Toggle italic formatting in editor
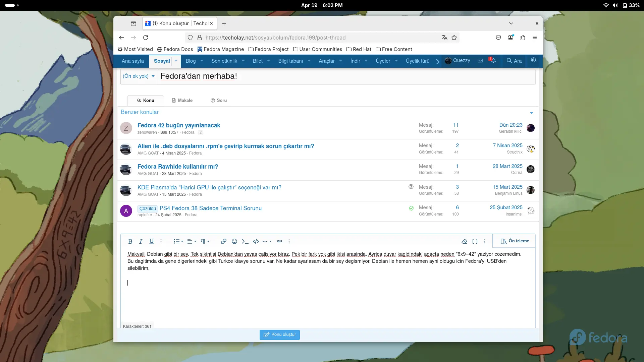Screen dimensions: 644x362 [141, 241]
